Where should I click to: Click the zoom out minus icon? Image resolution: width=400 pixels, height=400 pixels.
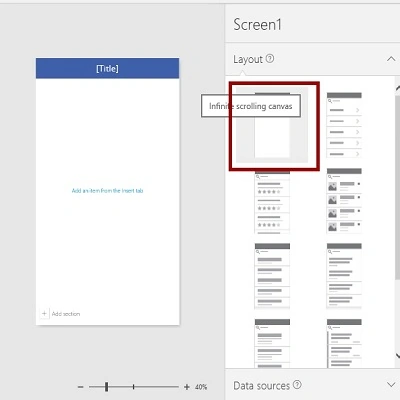tap(80, 387)
